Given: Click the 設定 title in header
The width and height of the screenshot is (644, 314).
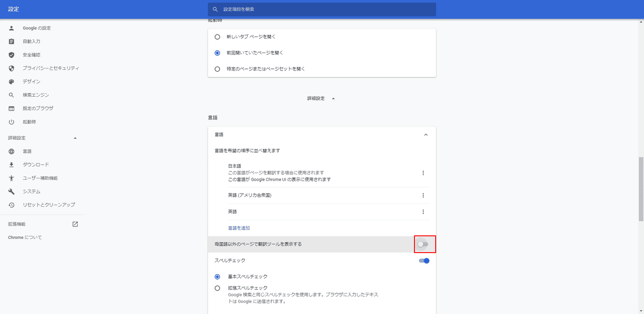Looking at the screenshot, I should coord(14,9).
